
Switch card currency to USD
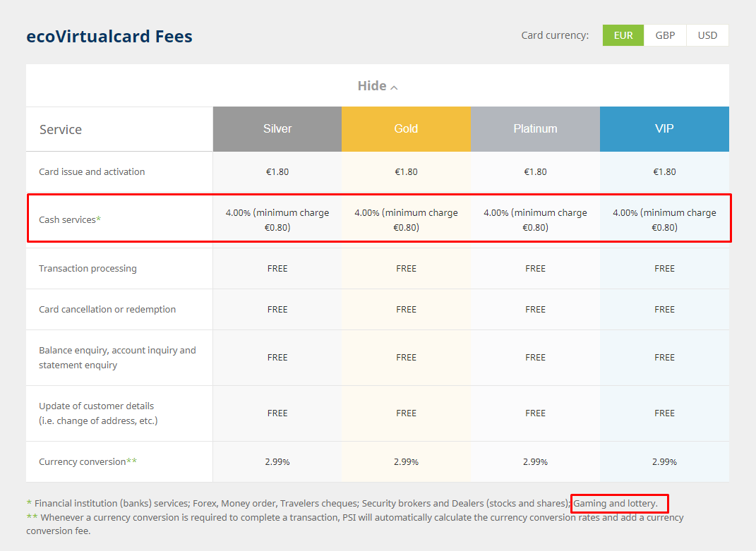(707, 35)
